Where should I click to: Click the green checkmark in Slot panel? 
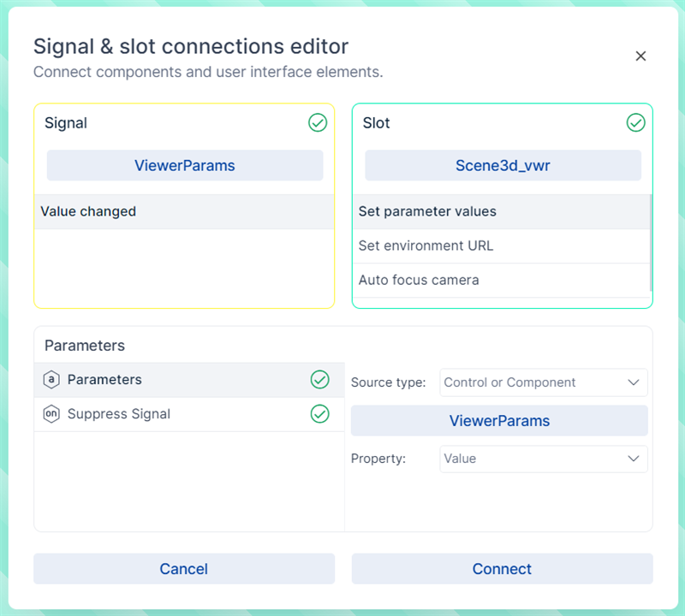click(x=635, y=123)
